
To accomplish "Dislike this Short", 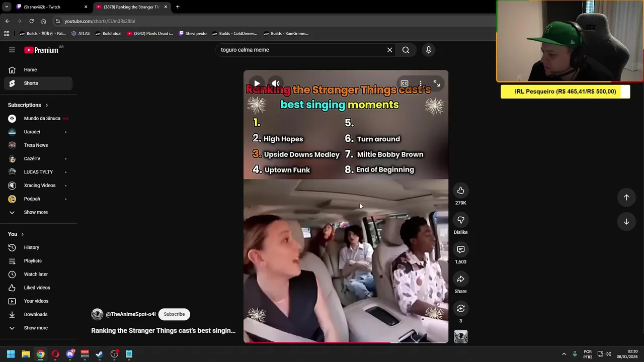I will tap(460, 220).
